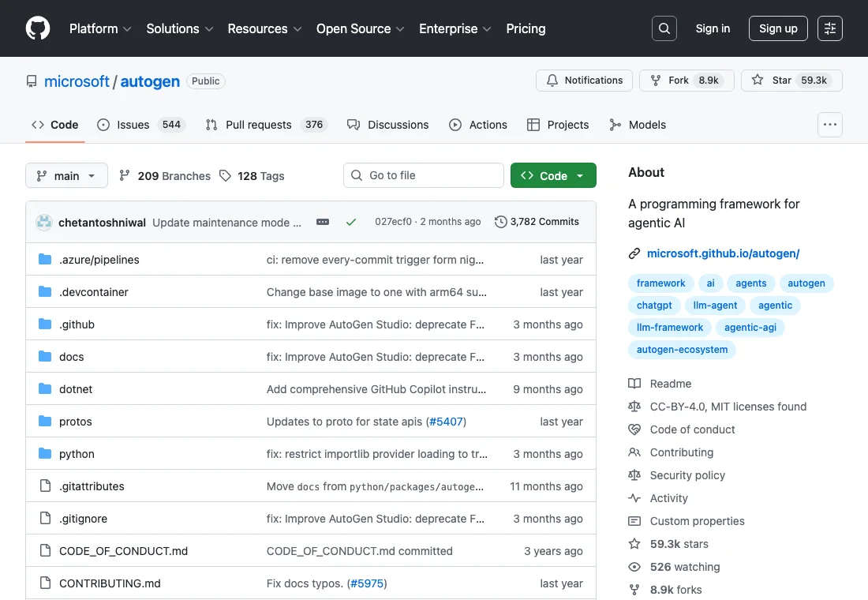The width and height of the screenshot is (868, 600).
Task: Switch to the Discussions tab
Action: click(387, 125)
